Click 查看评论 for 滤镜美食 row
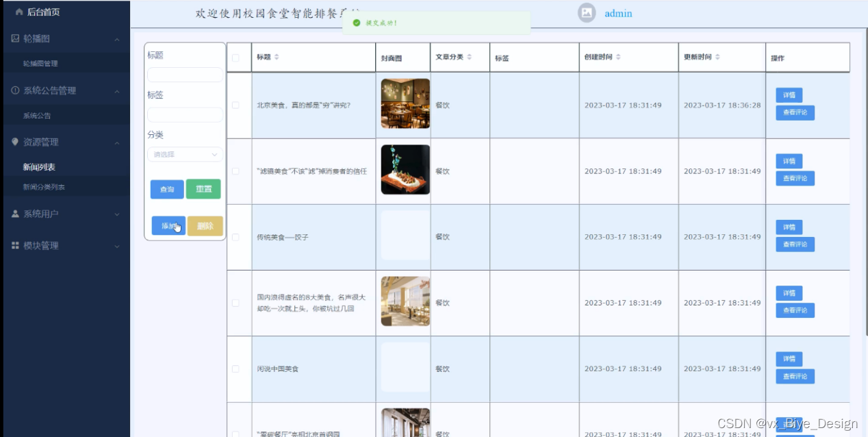Viewport: 868px width, 437px height. (x=795, y=178)
